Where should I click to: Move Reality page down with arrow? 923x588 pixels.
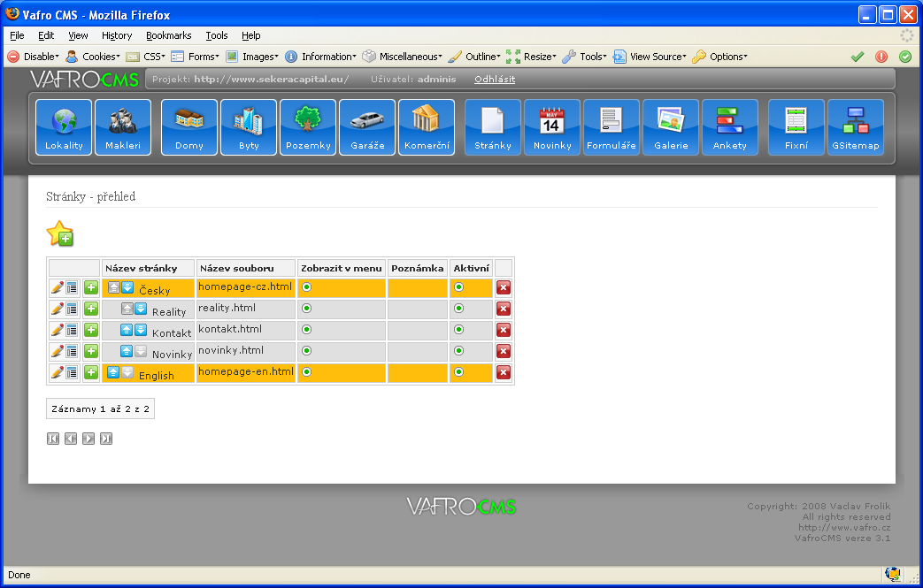(141, 309)
